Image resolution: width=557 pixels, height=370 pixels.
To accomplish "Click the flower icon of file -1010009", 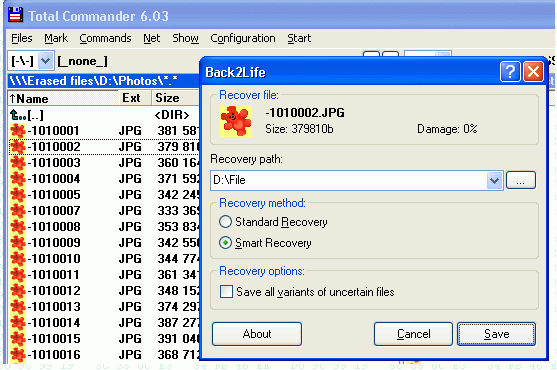I will pos(17,243).
